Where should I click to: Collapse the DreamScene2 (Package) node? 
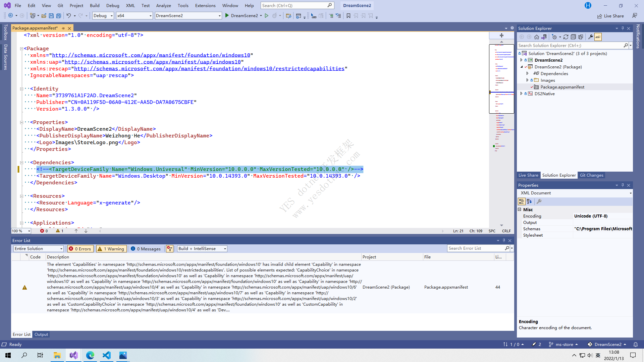pyautogui.click(x=521, y=67)
